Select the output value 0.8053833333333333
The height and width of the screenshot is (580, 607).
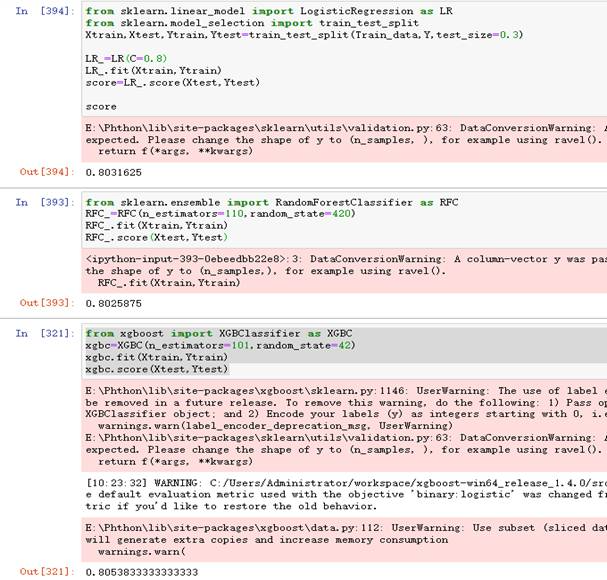(142, 572)
